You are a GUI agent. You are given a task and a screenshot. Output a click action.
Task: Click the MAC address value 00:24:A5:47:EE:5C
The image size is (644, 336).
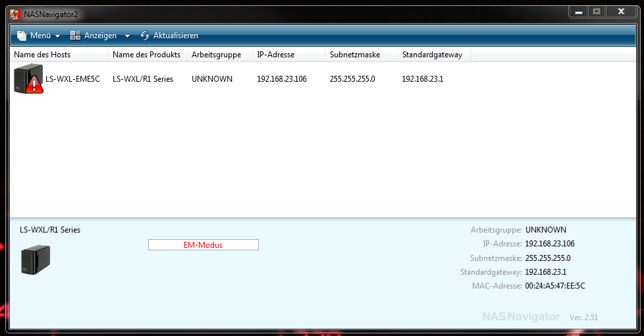coord(555,286)
